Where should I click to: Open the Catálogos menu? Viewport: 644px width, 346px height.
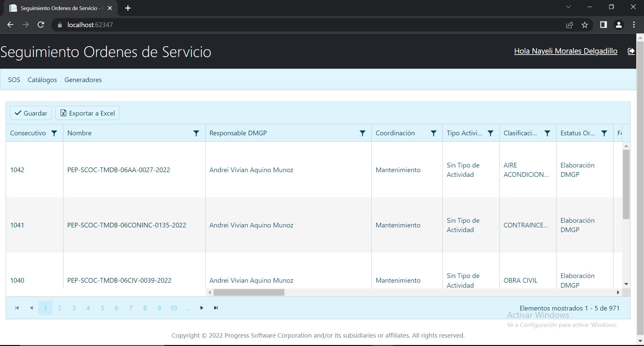coord(42,80)
